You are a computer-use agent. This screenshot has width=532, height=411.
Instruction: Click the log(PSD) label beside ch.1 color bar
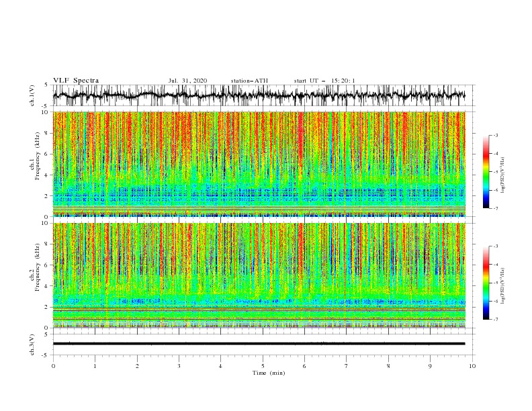[503, 175]
